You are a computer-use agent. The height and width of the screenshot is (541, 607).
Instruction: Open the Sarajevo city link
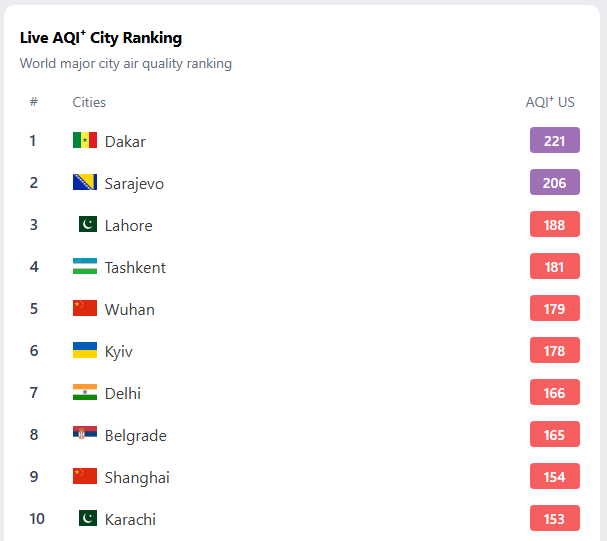click(134, 184)
